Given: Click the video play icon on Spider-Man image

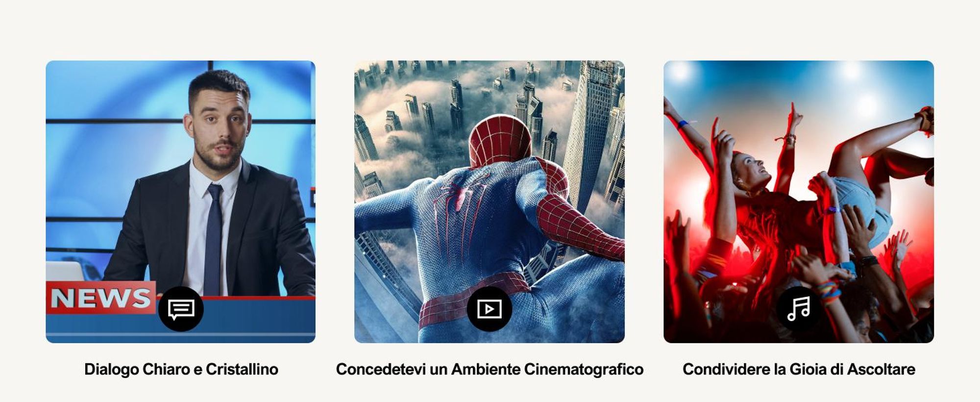Looking at the screenshot, I should click(x=489, y=309).
